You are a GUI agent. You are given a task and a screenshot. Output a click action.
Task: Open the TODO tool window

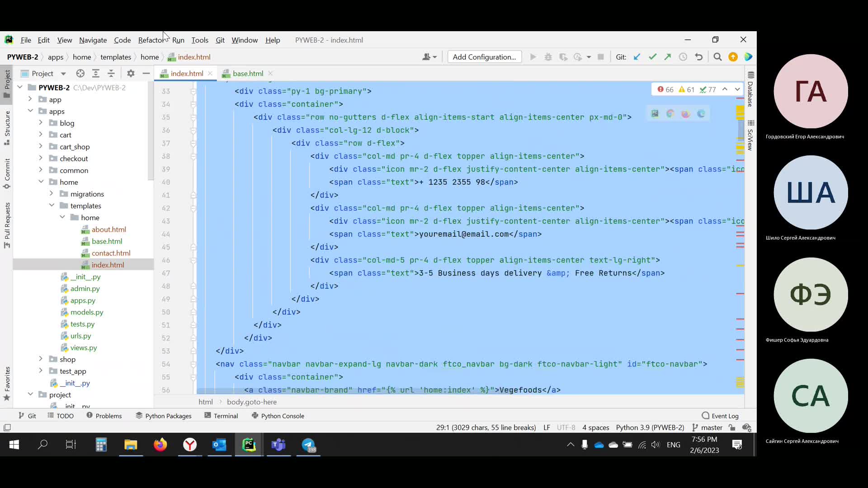coord(61,416)
